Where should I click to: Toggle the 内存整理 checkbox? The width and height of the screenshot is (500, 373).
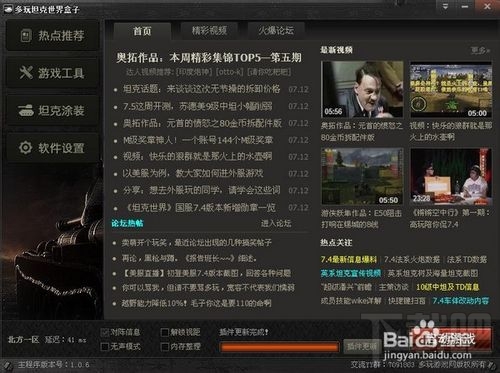point(164,347)
